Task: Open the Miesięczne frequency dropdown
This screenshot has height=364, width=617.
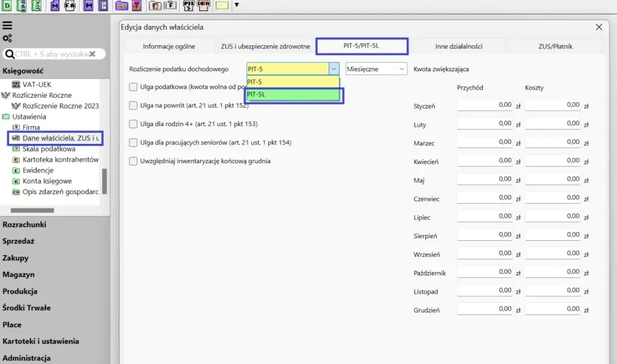Action: coord(376,69)
